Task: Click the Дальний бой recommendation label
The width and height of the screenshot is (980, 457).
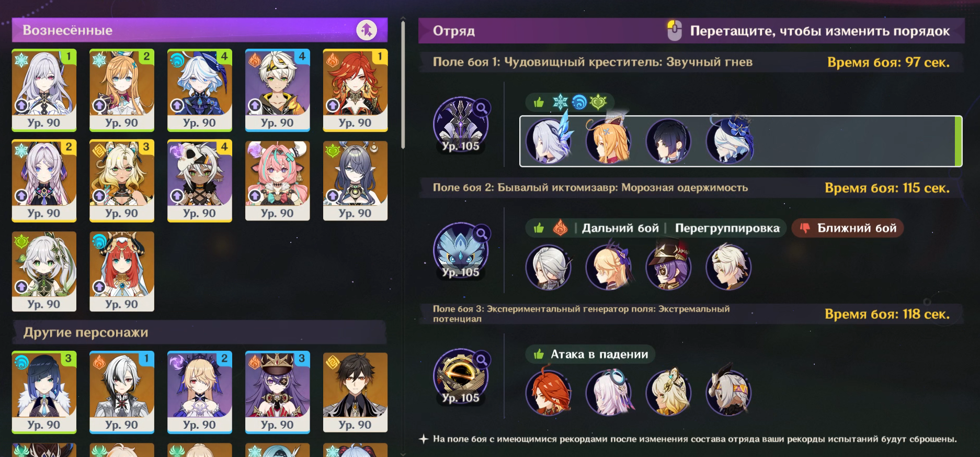Action: [x=620, y=228]
